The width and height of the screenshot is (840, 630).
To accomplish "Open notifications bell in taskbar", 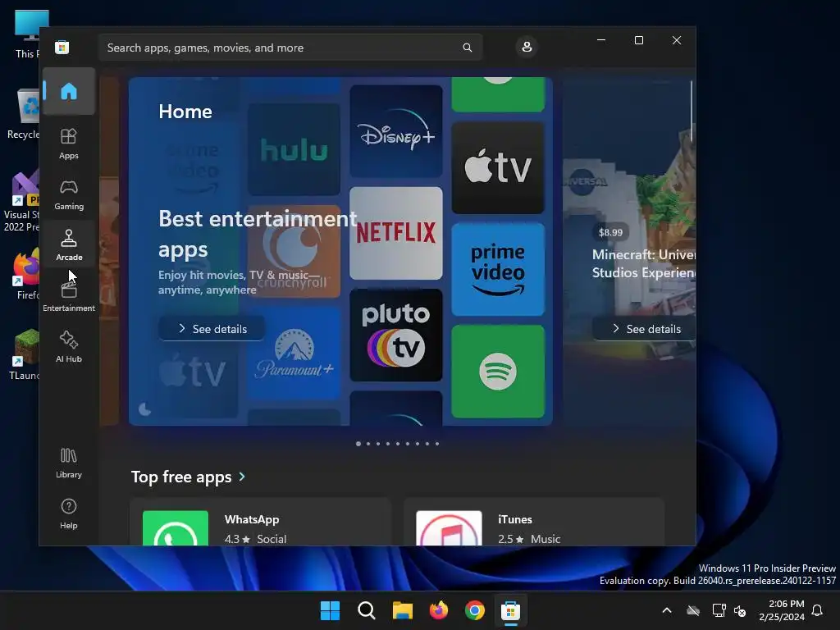I will [818, 610].
